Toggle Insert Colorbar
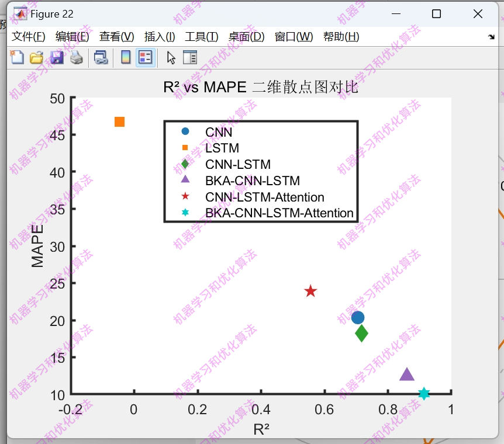 125,57
